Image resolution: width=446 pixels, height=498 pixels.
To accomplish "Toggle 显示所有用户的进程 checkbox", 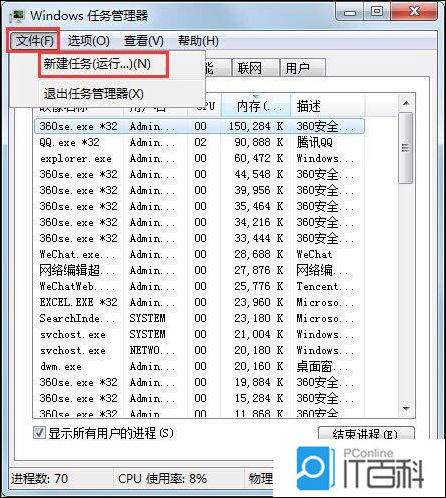I will coord(39,433).
